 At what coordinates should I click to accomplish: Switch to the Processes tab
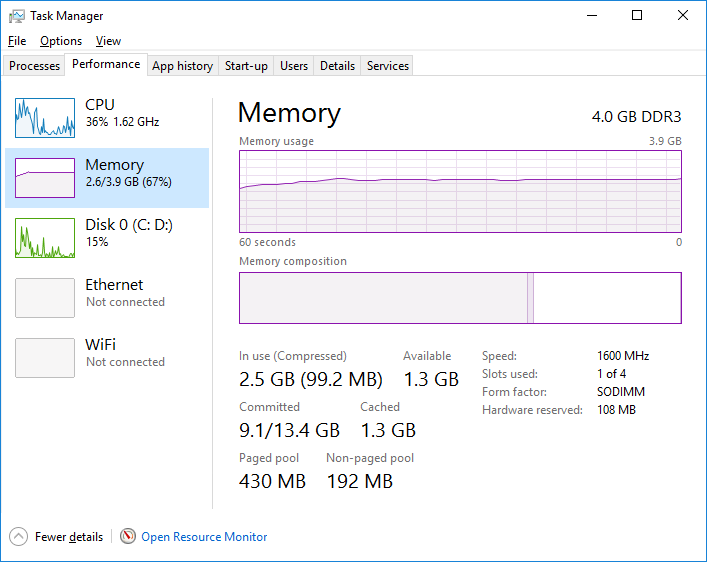coord(35,66)
